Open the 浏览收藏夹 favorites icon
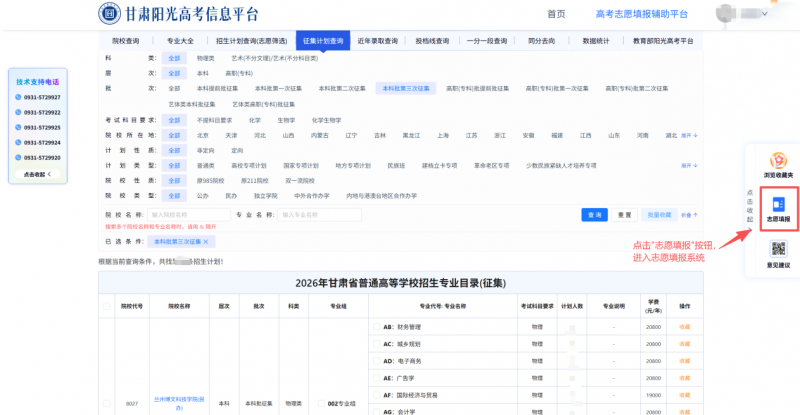 (778, 160)
